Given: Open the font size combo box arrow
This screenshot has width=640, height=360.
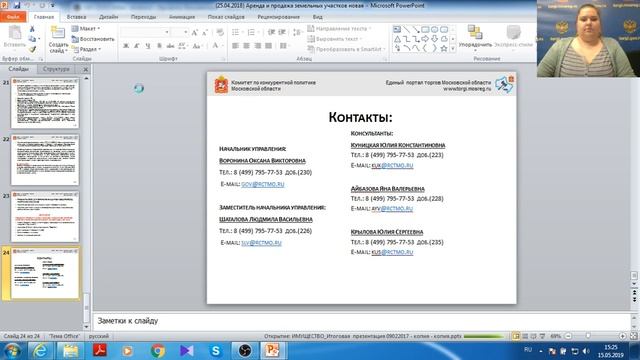Looking at the screenshot, I should (x=186, y=32).
